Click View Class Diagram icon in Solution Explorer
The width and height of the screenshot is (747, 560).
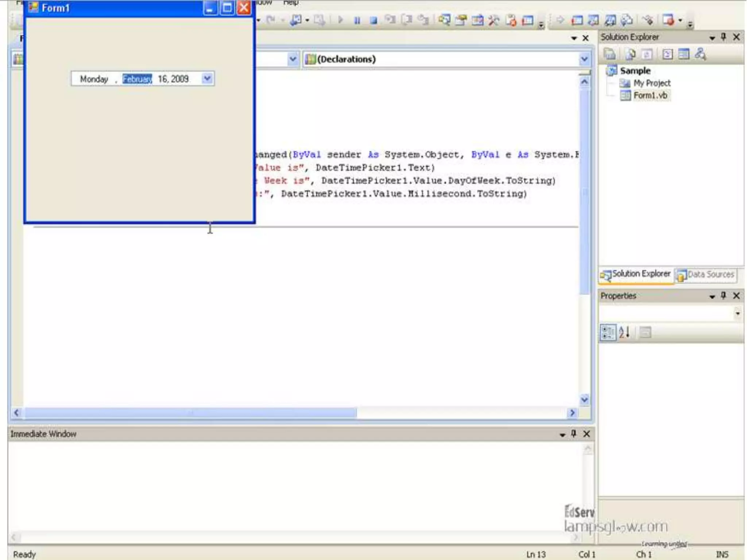700,54
